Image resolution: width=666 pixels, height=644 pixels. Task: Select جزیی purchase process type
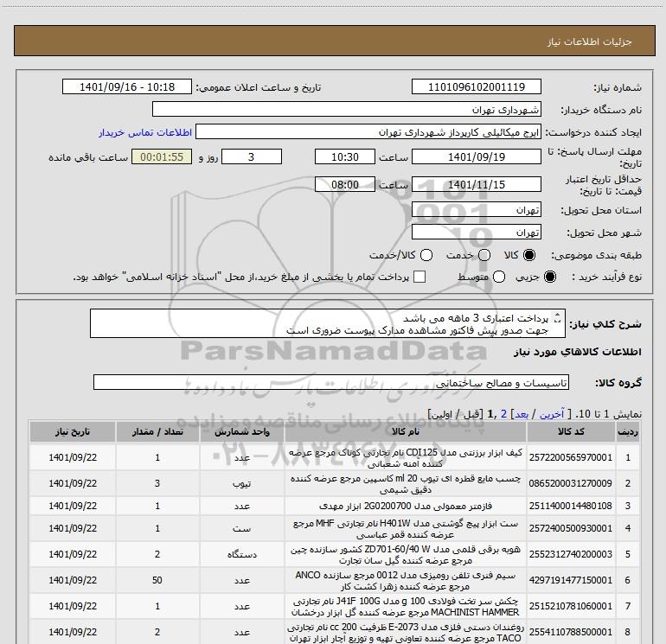tap(549, 277)
